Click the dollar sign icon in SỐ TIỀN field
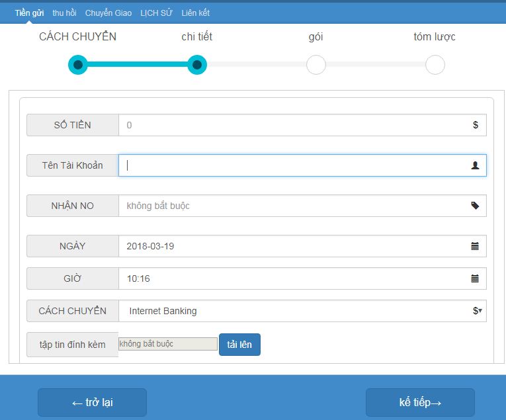 (475, 125)
